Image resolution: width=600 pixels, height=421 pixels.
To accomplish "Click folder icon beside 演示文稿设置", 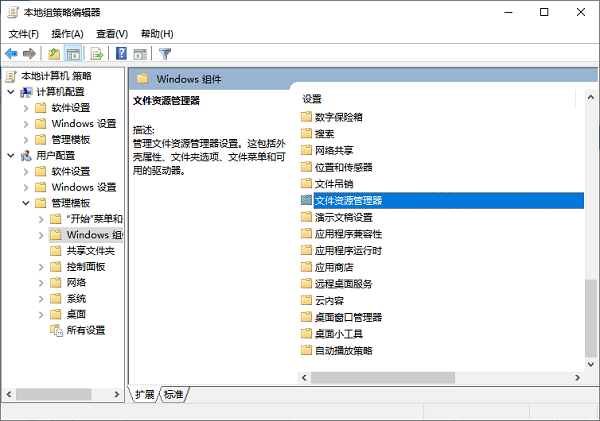I will (306, 217).
